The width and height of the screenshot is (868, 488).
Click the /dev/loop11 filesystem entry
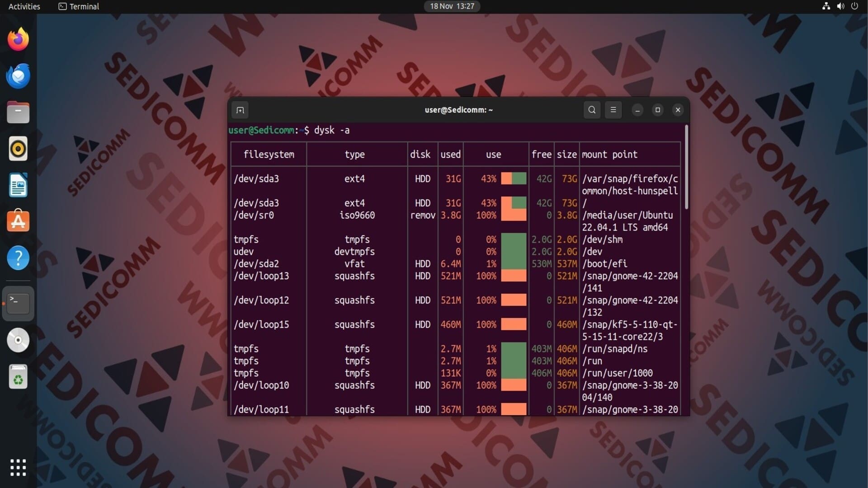tap(261, 410)
